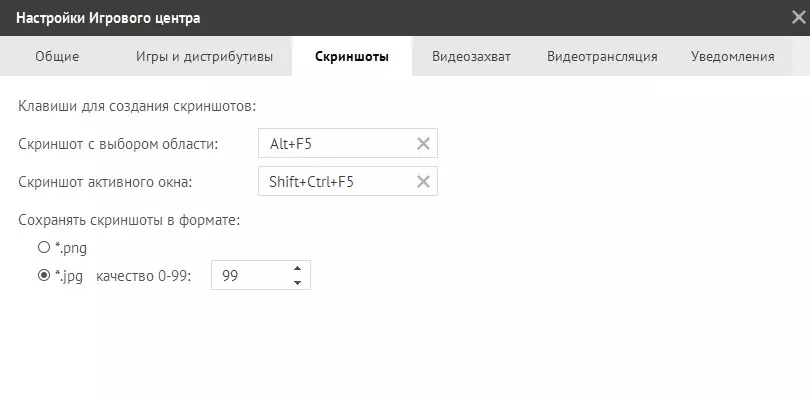
Task: Increase the jpg quality with up arrow
Action: (x=297, y=268)
